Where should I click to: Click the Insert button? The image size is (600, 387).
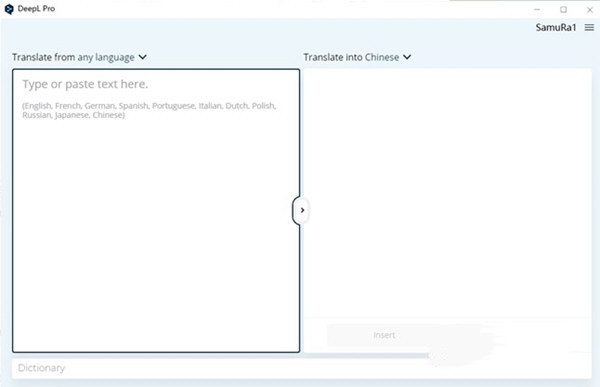tap(384, 335)
